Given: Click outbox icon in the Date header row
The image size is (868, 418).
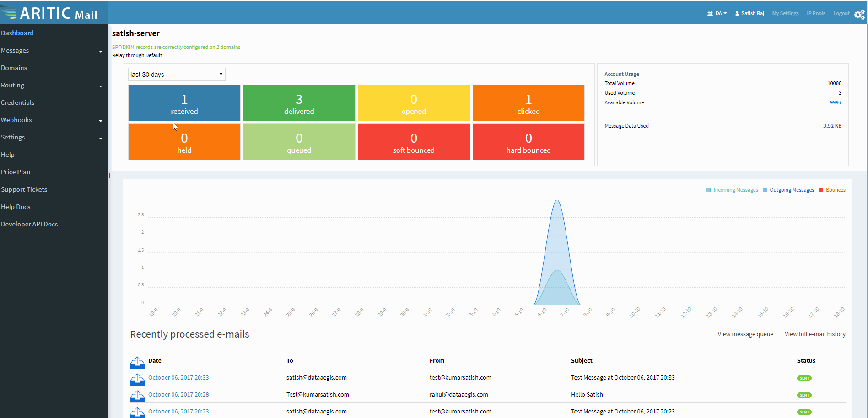Looking at the screenshot, I should (137, 362).
